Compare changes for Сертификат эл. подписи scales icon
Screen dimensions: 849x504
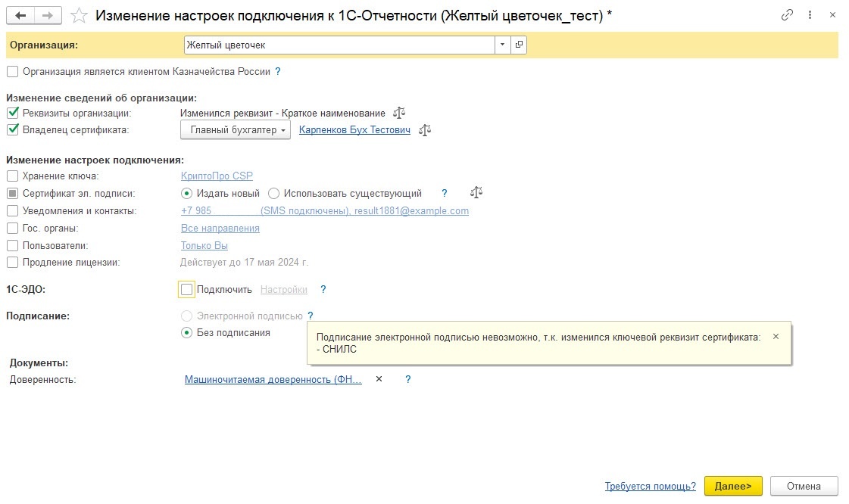click(x=476, y=192)
